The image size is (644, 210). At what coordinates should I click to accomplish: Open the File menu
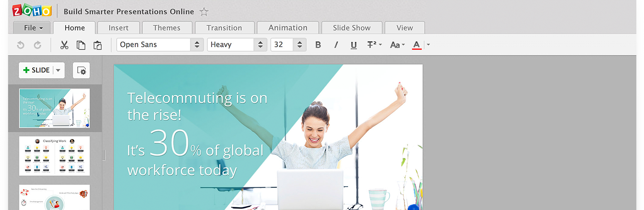tap(32, 28)
